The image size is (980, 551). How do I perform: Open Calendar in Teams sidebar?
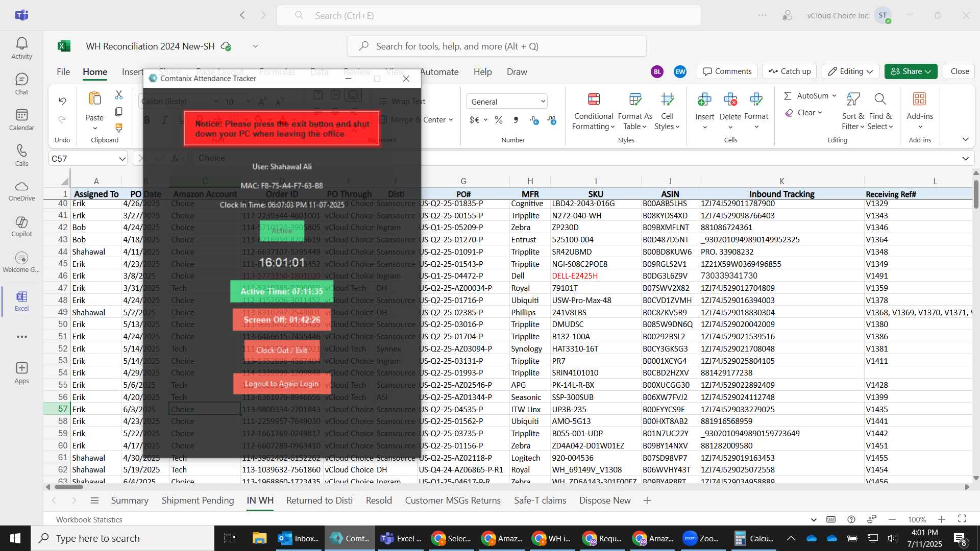(21, 120)
